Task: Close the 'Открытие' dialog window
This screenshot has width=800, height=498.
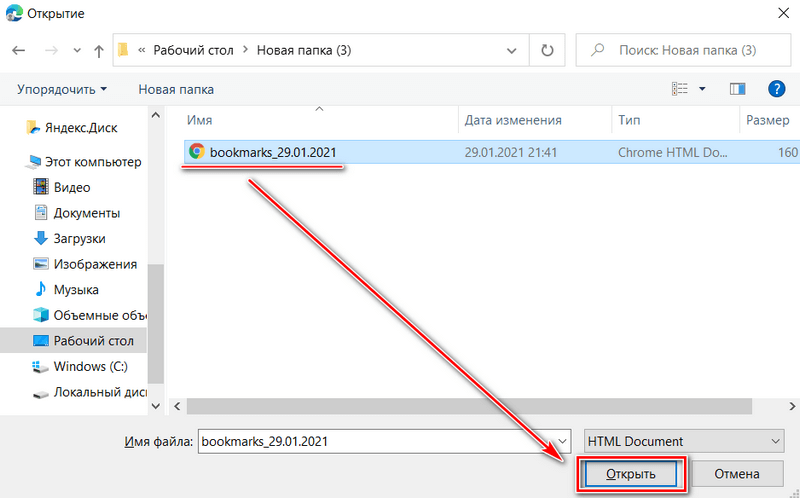Action: tap(783, 13)
